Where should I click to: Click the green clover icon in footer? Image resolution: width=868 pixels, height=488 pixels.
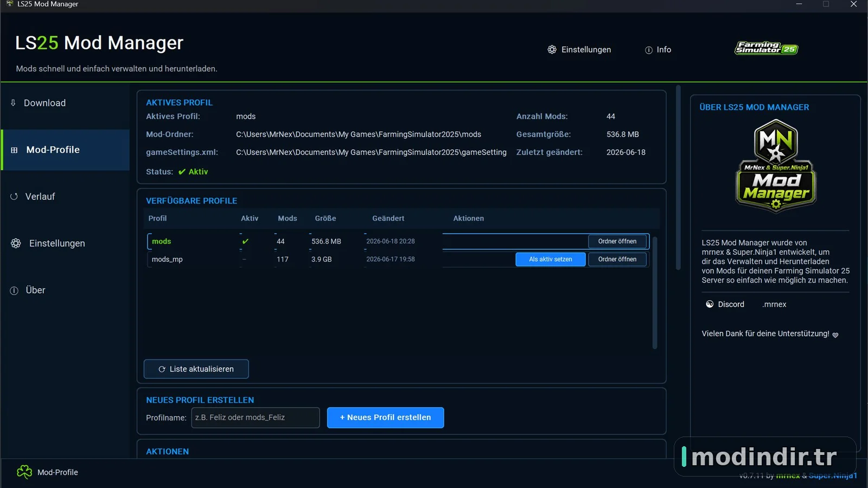tap(24, 472)
